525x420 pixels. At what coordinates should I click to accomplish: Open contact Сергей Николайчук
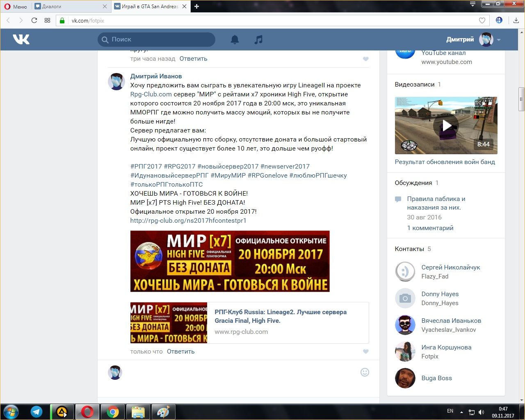451,267
